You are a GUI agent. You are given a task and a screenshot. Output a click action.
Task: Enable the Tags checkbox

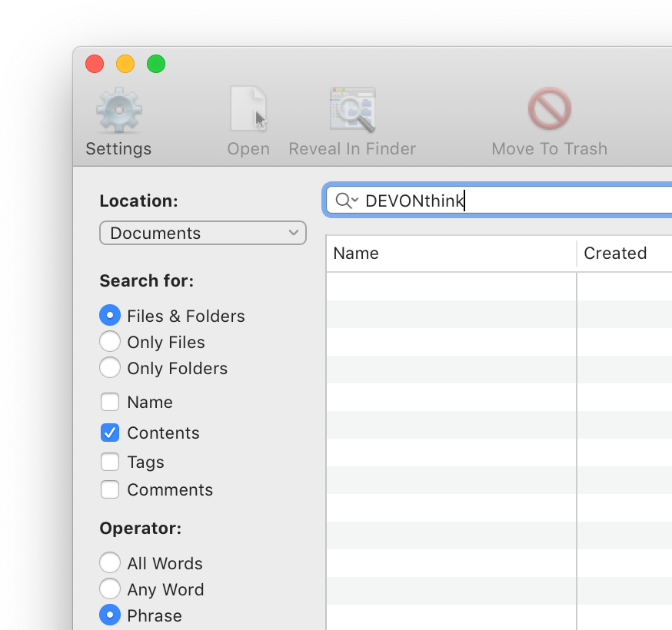tap(110, 462)
